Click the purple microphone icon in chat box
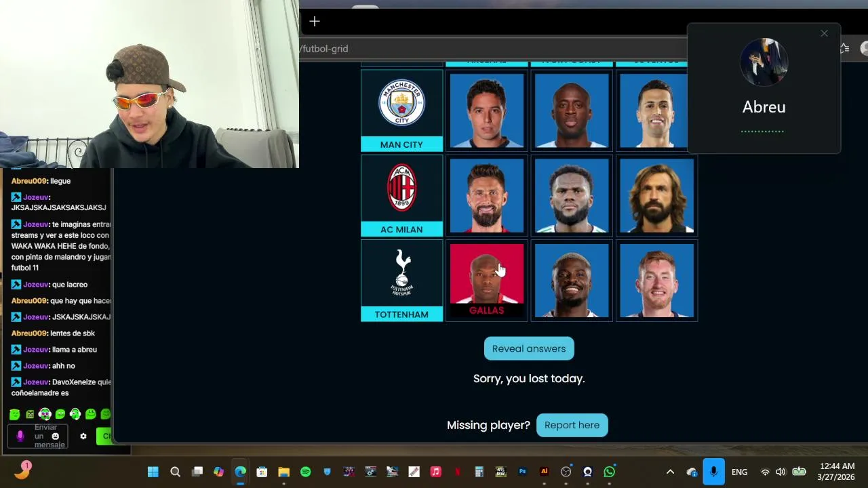The height and width of the screenshot is (488, 868). pos(20,436)
